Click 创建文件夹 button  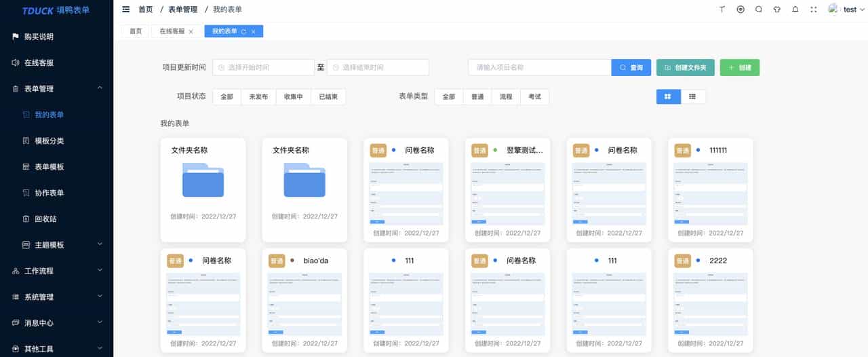coord(686,67)
